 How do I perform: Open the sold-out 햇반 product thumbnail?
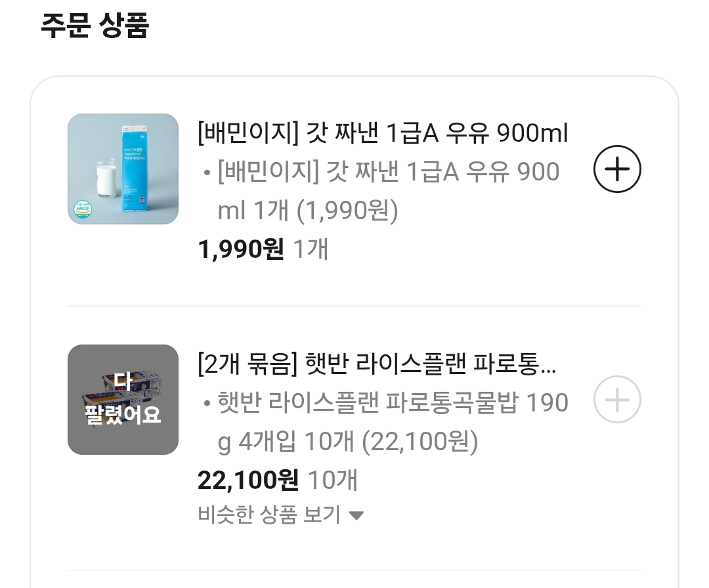click(123, 400)
